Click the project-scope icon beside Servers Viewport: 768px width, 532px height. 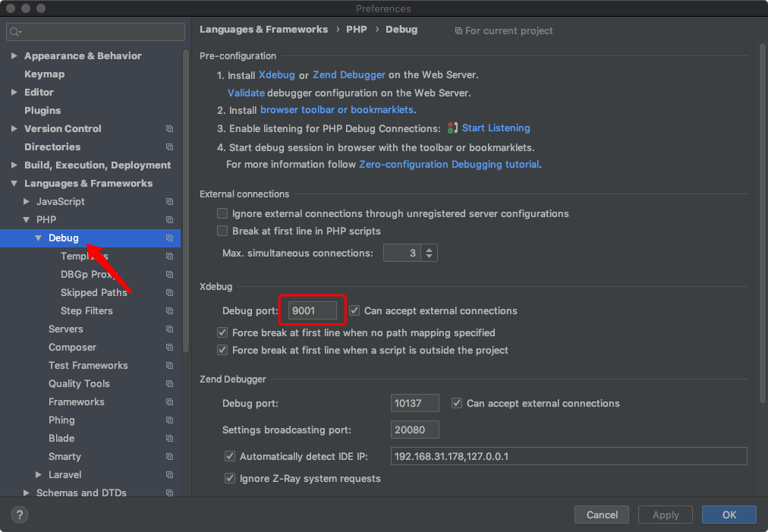(168, 329)
